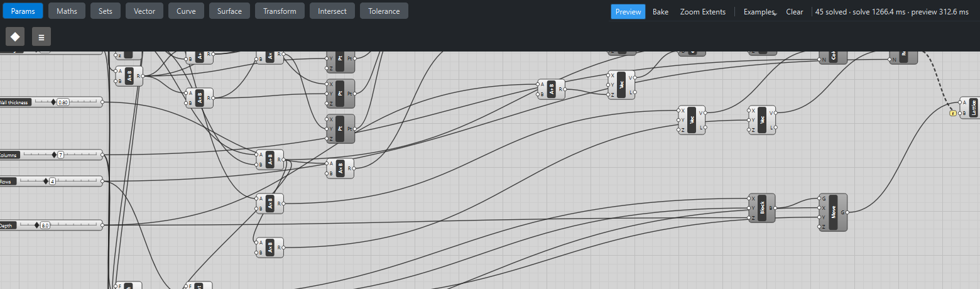
Task: Click the Wall thickness value 0.80
Action: (62, 102)
